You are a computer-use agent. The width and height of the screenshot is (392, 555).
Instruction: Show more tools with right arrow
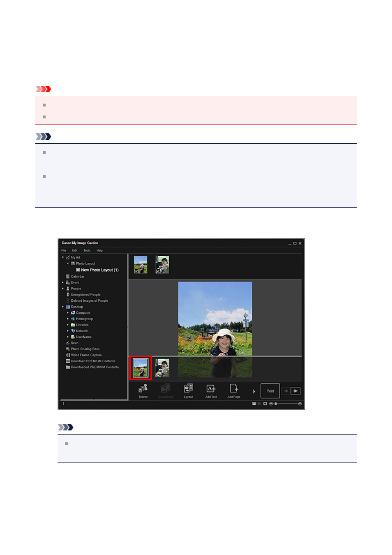[254, 391]
